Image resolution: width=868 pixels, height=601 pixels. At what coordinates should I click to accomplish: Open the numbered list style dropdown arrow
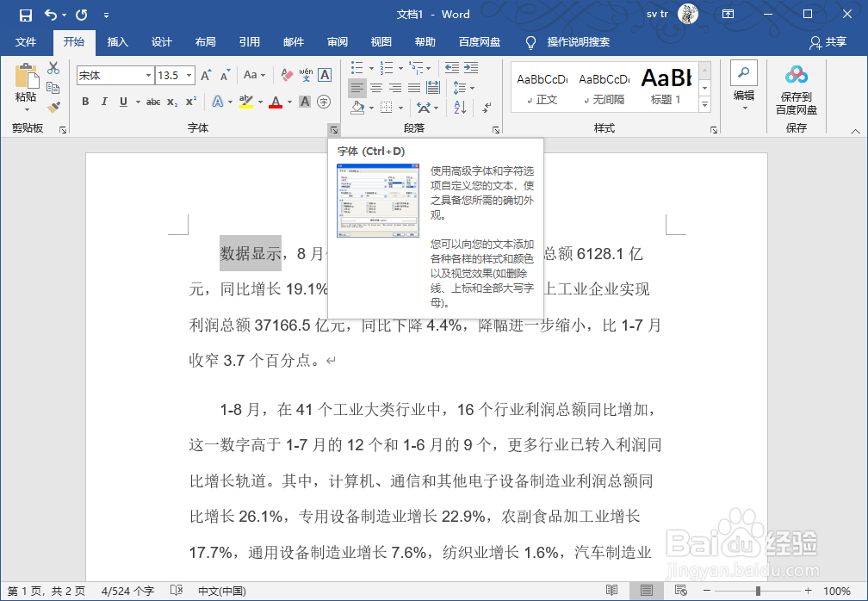400,69
